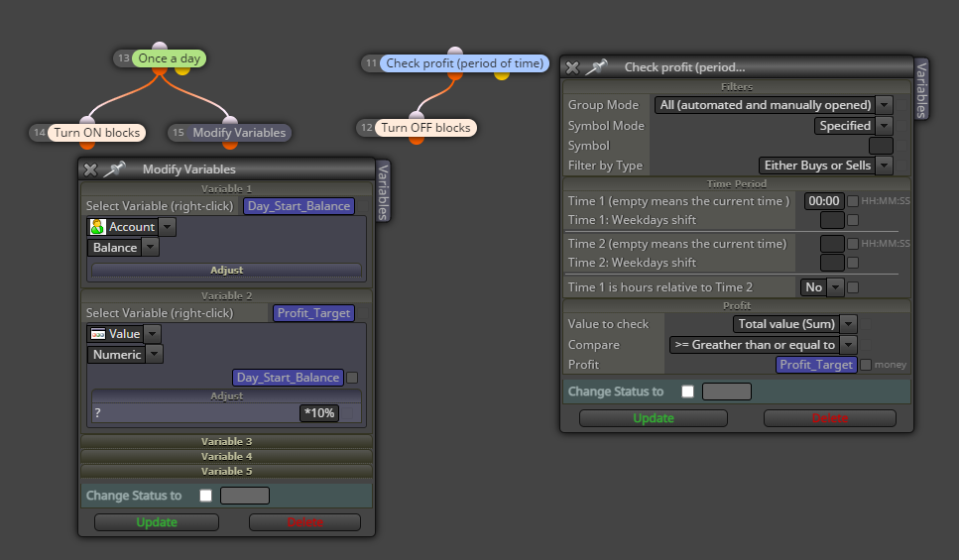Toggle Change Status checkbox in Modify Variables
The width and height of the screenshot is (959, 560).
click(206, 496)
